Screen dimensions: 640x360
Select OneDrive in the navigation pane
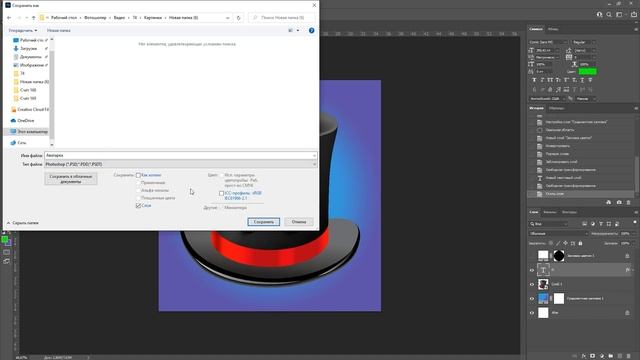26,121
